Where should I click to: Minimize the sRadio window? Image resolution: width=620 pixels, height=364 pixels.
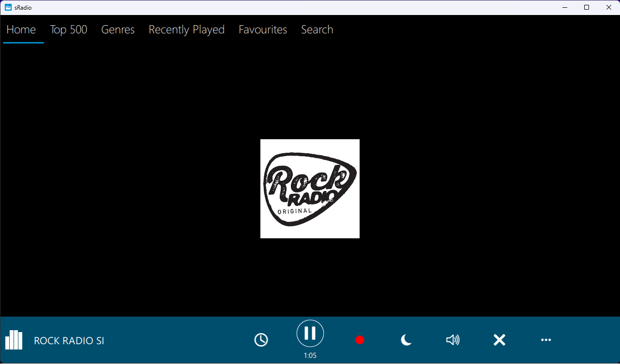pos(564,7)
